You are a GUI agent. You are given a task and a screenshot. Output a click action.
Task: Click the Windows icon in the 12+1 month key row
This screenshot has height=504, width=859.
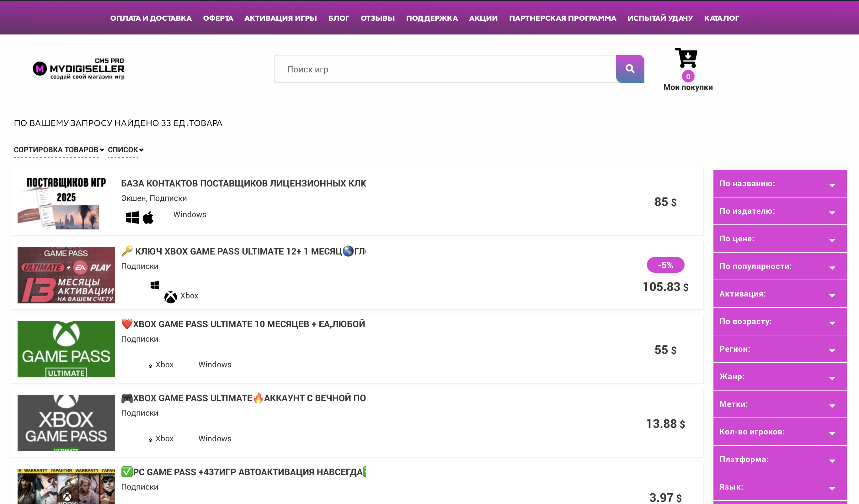pos(155,285)
